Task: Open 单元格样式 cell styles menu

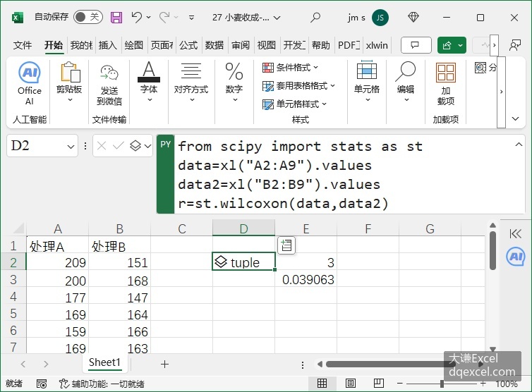Action: click(x=294, y=104)
